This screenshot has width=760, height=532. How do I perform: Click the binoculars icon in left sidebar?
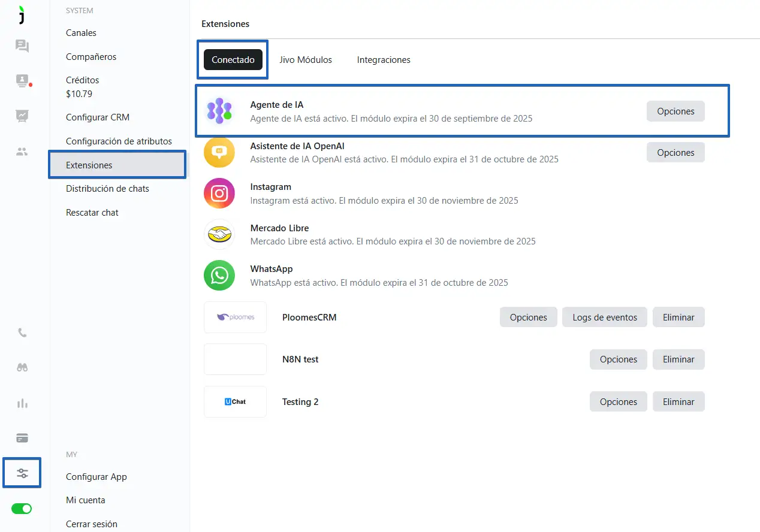(22, 368)
